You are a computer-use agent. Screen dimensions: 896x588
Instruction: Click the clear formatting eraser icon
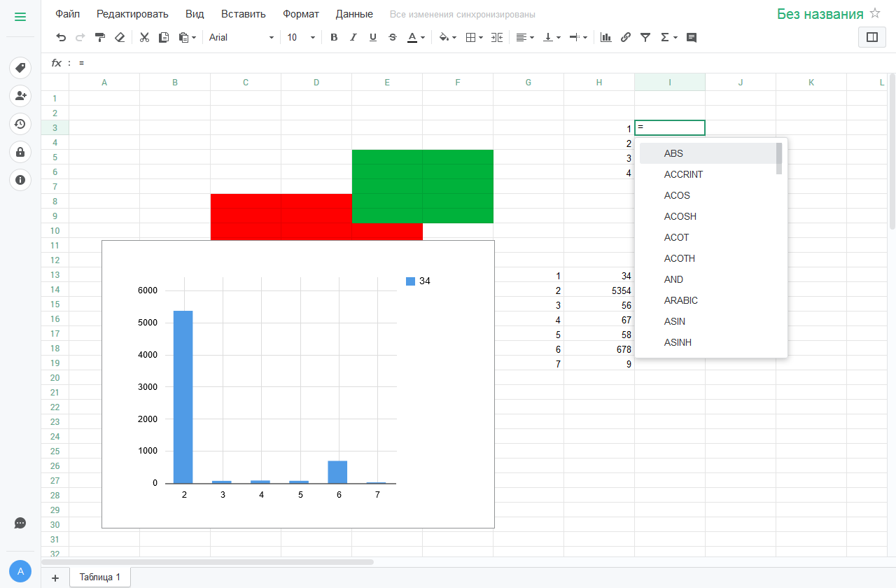coord(120,38)
